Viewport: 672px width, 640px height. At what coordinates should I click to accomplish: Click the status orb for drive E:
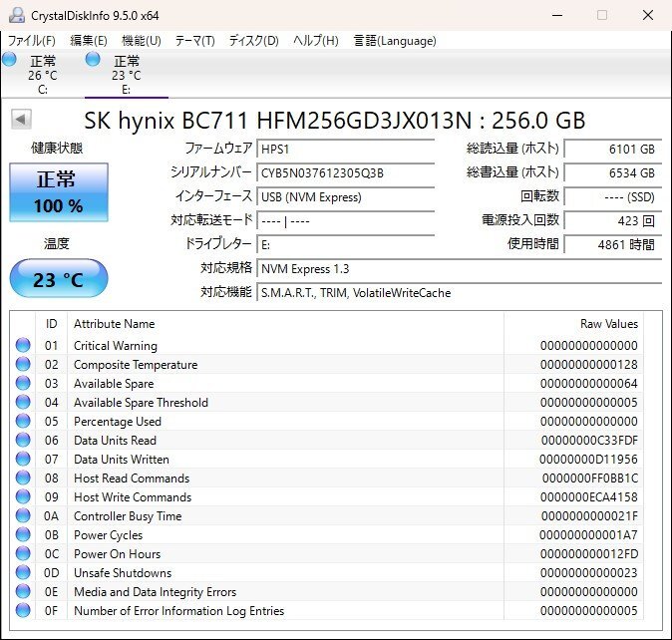pyautogui.click(x=94, y=60)
